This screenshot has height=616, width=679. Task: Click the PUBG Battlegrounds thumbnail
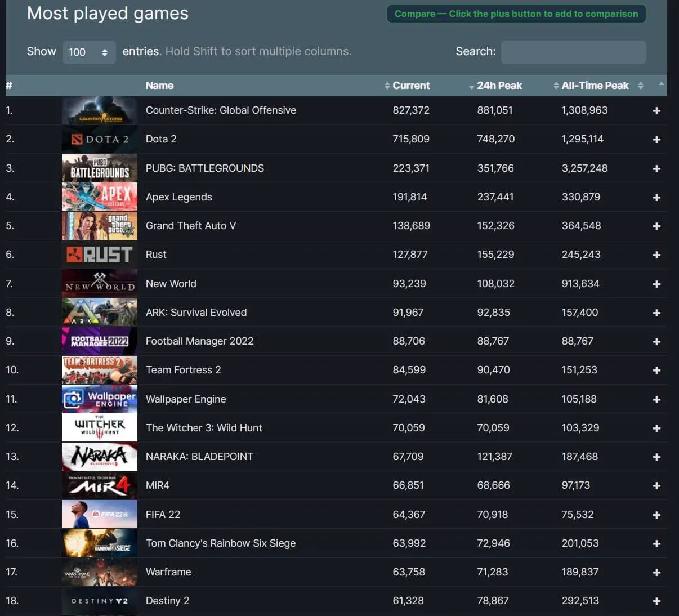pos(100,168)
